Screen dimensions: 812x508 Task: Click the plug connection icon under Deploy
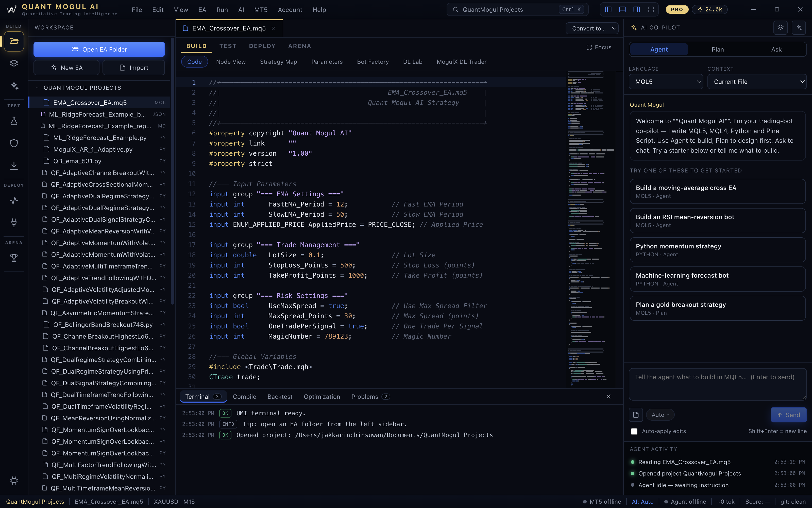click(x=14, y=223)
